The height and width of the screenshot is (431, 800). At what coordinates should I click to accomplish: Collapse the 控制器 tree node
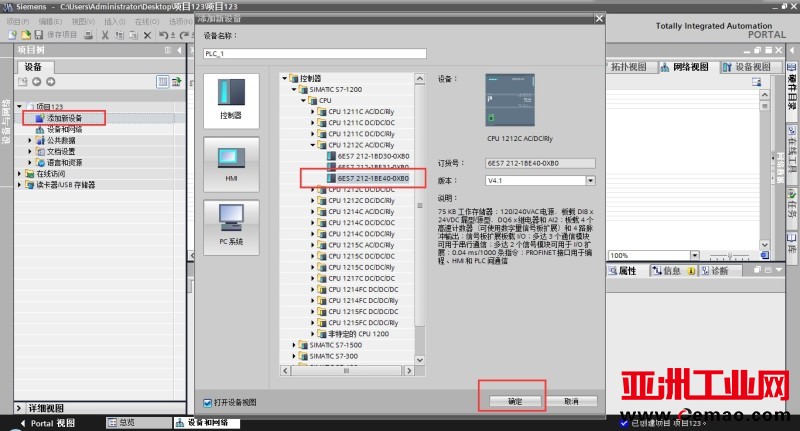[x=285, y=78]
